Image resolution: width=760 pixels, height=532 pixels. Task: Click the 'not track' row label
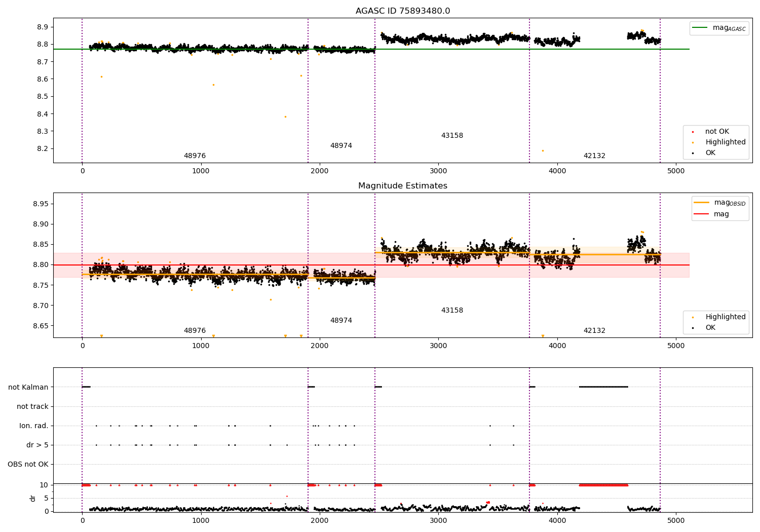point(32,407)
